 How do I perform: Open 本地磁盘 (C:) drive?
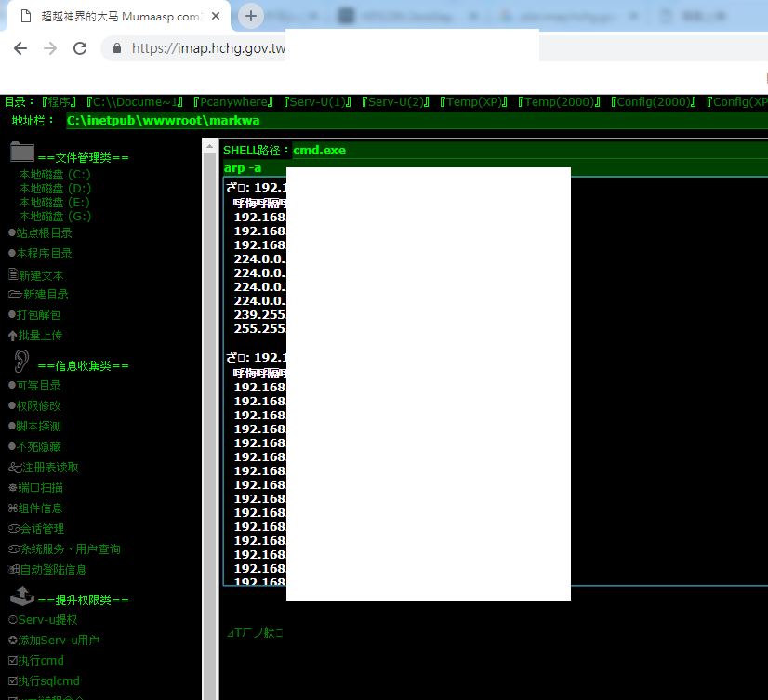pos(55,175)
